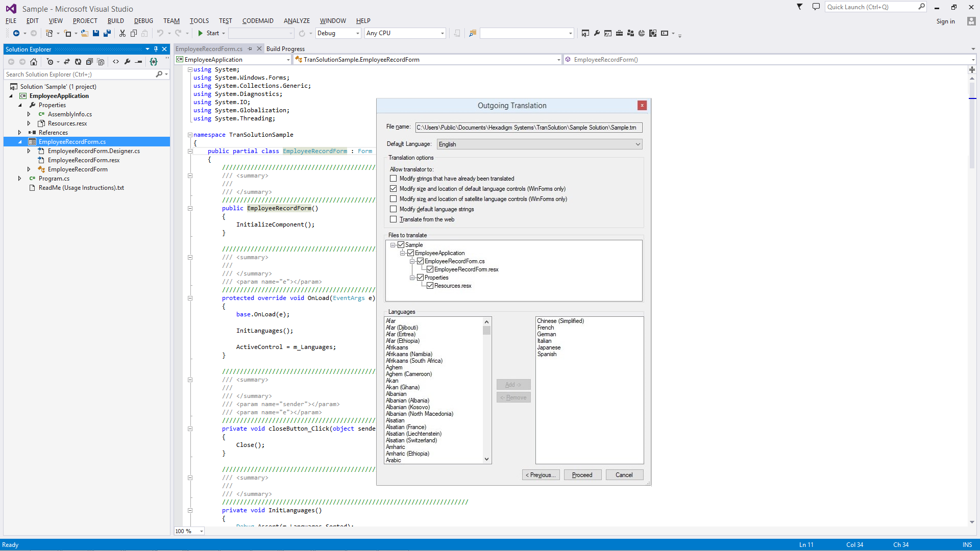
Task: Click the Open File folder icon
Action: coord(84,33)
